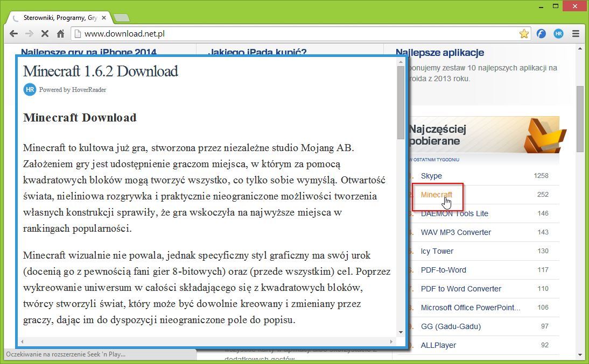This screenshot has height=364, width=589.
Task: Open the WAV MP3 Converter link
Action: (x=455, y=232)
